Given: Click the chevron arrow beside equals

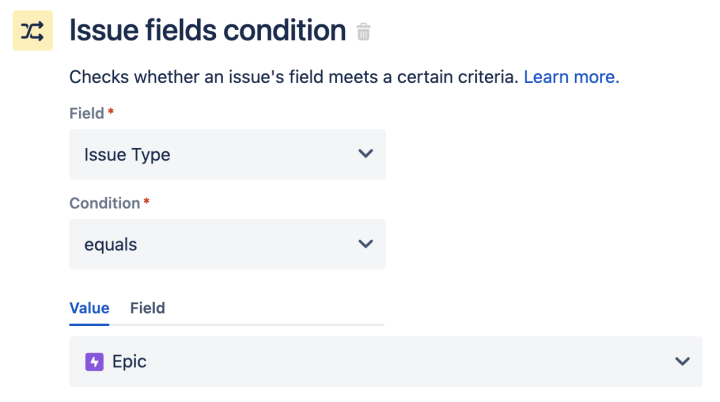Looking at the screenshot, I should pos(365,244).
